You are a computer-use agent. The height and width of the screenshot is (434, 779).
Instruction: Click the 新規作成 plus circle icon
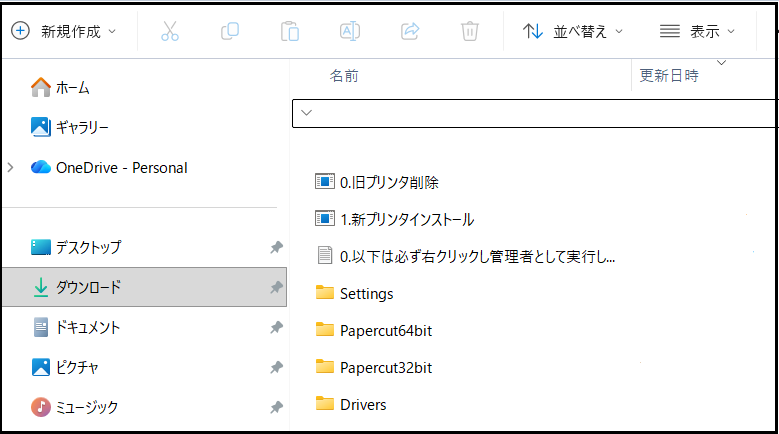coord(20,31)
